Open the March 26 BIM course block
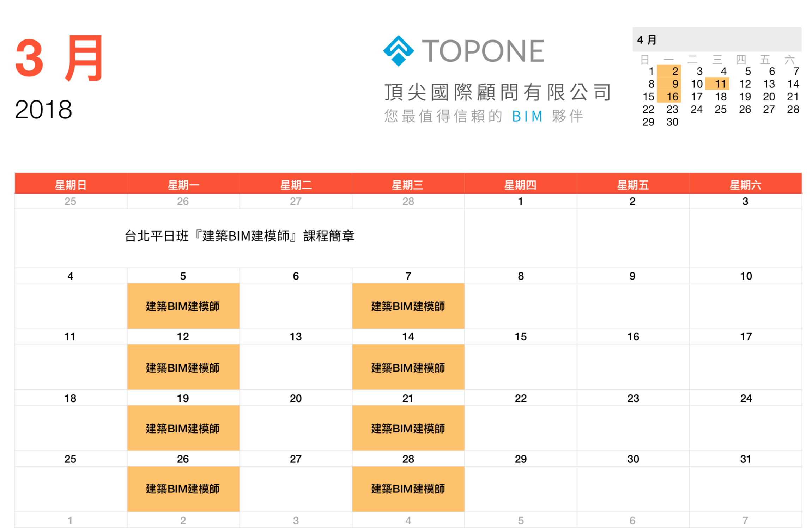The height and width of the screenshot is (528, 812). (183, 489)
